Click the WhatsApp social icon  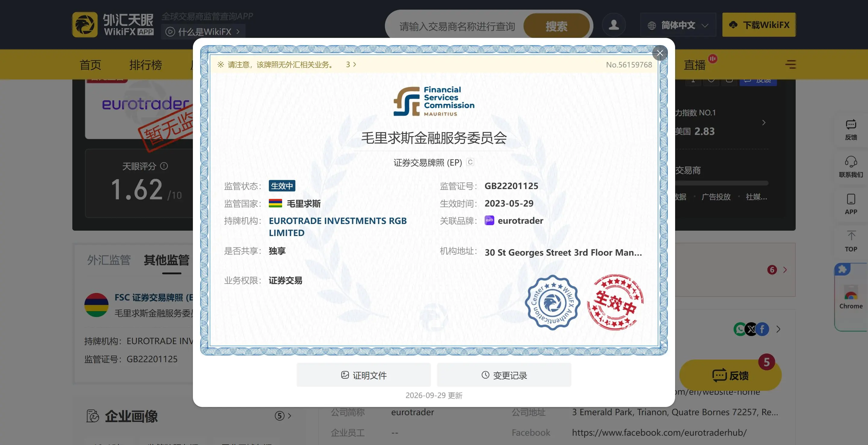(740, 329)
